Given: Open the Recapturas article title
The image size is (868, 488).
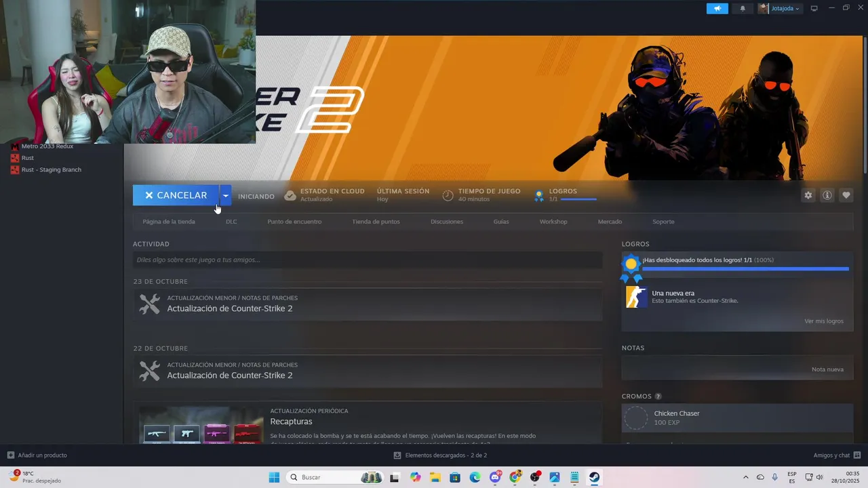Looking at the screenshot, I should 291,422.
